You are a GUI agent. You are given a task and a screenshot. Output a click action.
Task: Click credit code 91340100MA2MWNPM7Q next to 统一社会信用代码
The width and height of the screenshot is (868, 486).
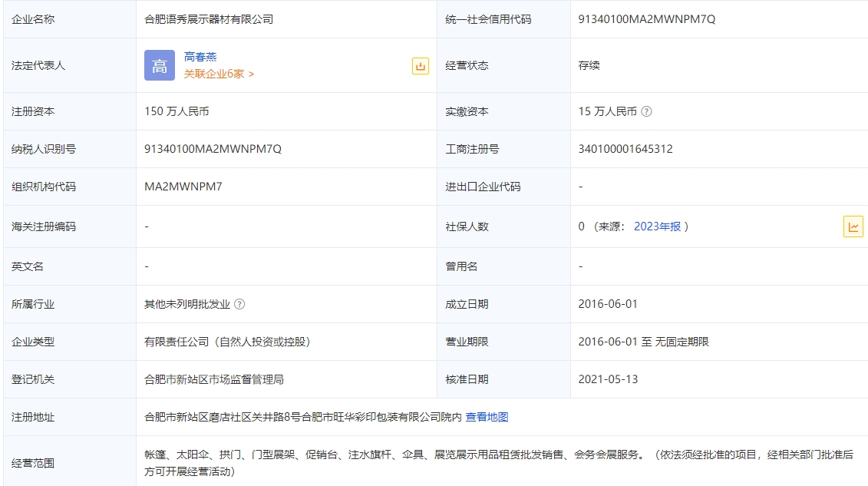pyautogui.click(x=646, y=19)
